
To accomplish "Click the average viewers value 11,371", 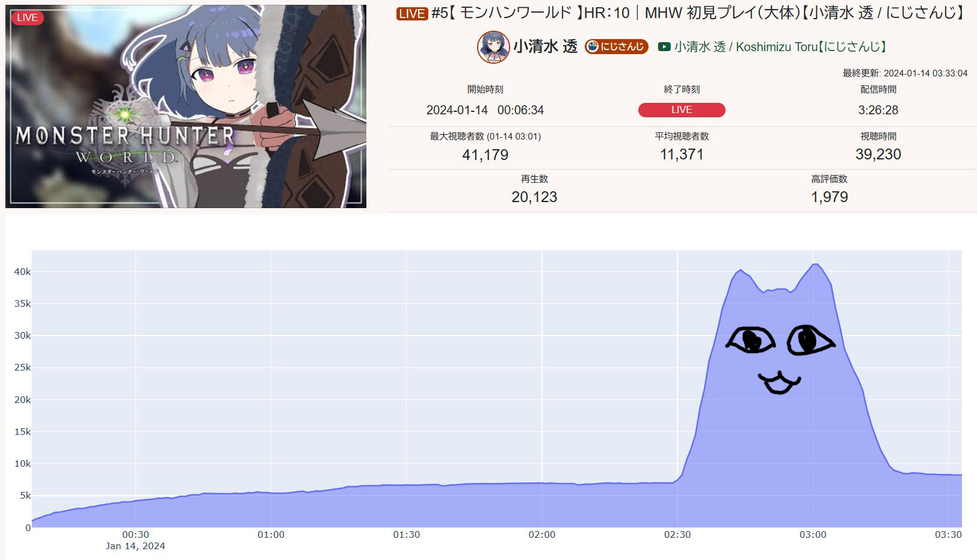I will click(682, 155).
